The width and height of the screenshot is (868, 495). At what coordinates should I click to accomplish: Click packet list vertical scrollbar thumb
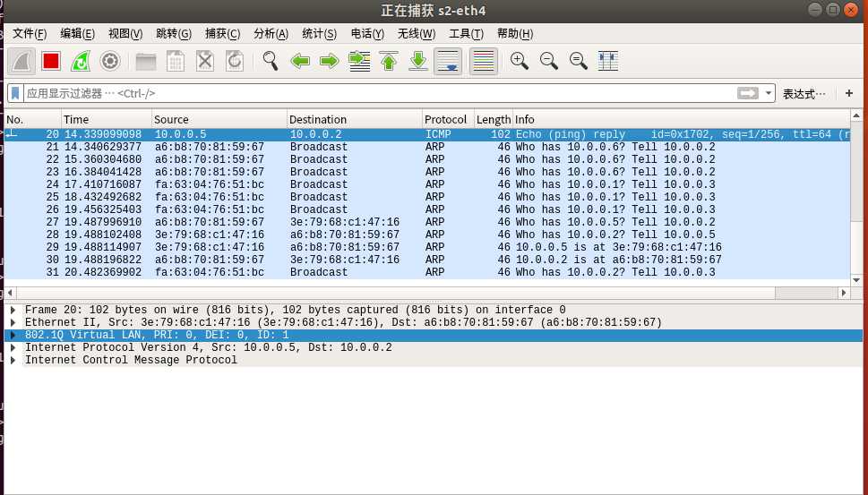click(856, 173)
